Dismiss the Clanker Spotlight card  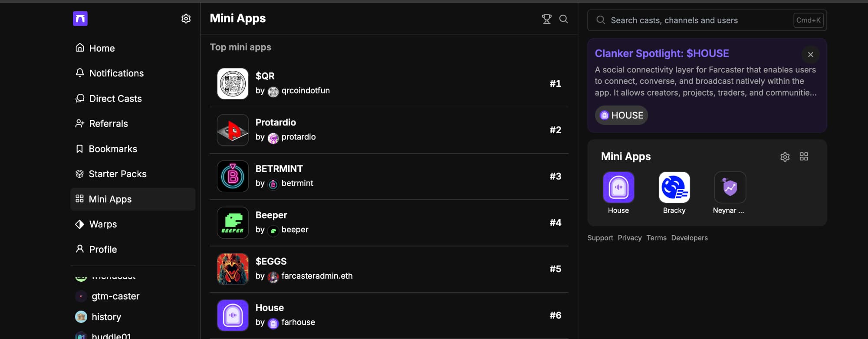click(x=810, y=55)
